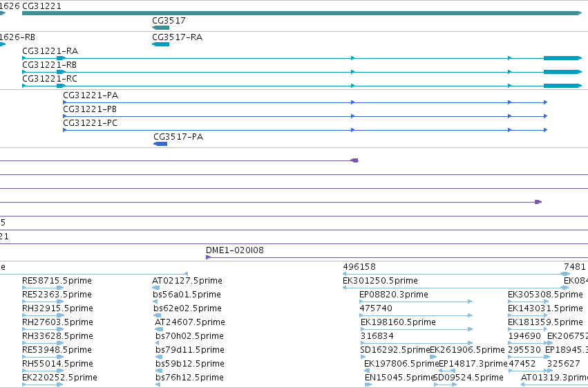Click the CG3517 gene label
This screenshot has height=388, width=588.
(169, 21)
